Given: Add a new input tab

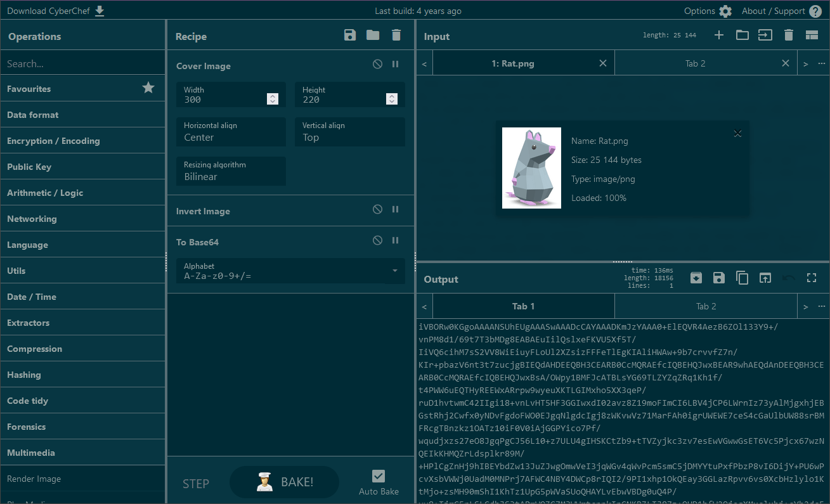Looking at the screenshot, I should pos(718,35).
